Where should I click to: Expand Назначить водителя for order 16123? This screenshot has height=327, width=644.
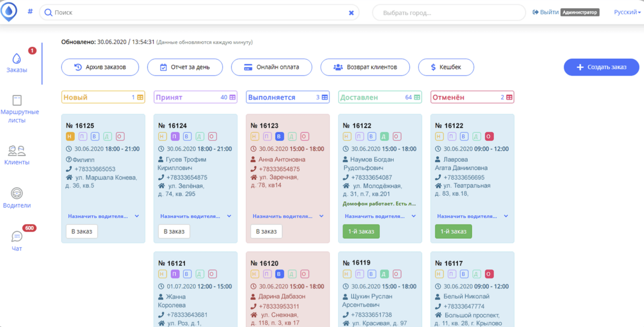288,216
